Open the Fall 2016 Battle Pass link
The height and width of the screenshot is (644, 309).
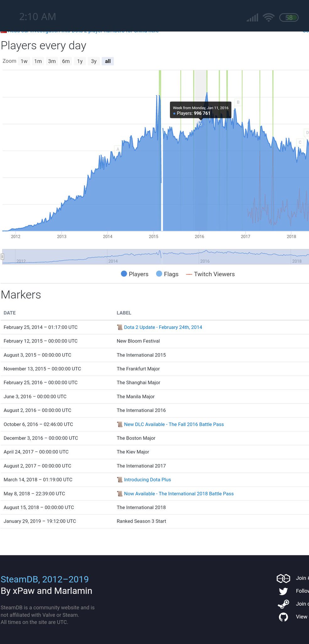point(174,424)
